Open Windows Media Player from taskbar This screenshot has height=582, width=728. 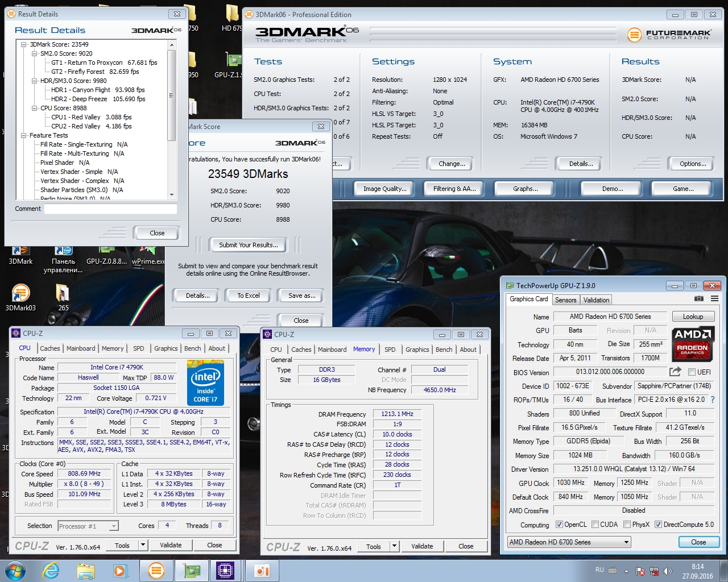pos(120,571)
